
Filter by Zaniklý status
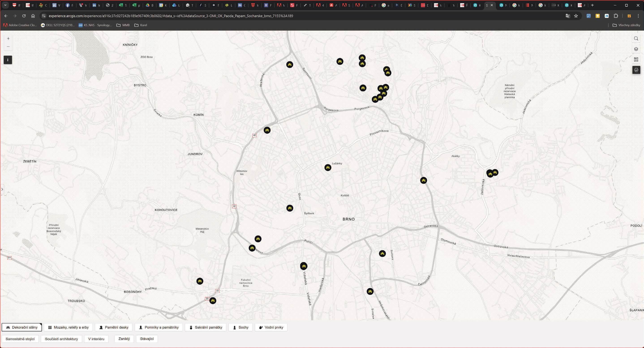coord(124,339)
